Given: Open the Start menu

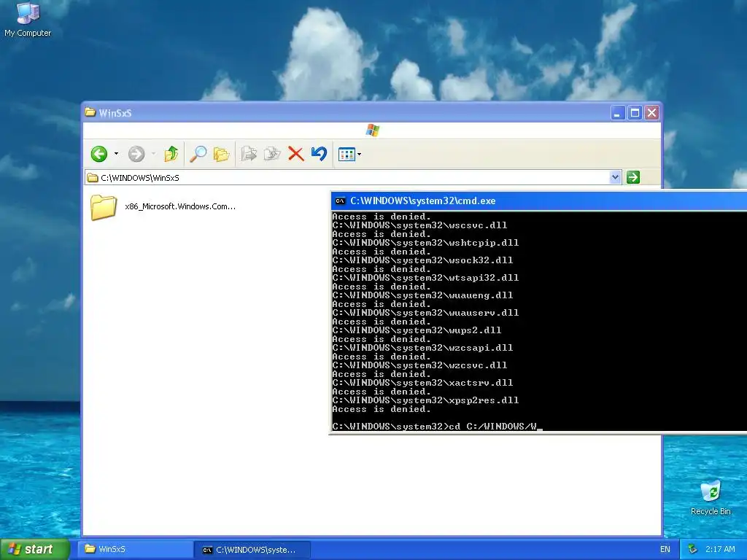Looking at the screenshot, I should [35, 549].
